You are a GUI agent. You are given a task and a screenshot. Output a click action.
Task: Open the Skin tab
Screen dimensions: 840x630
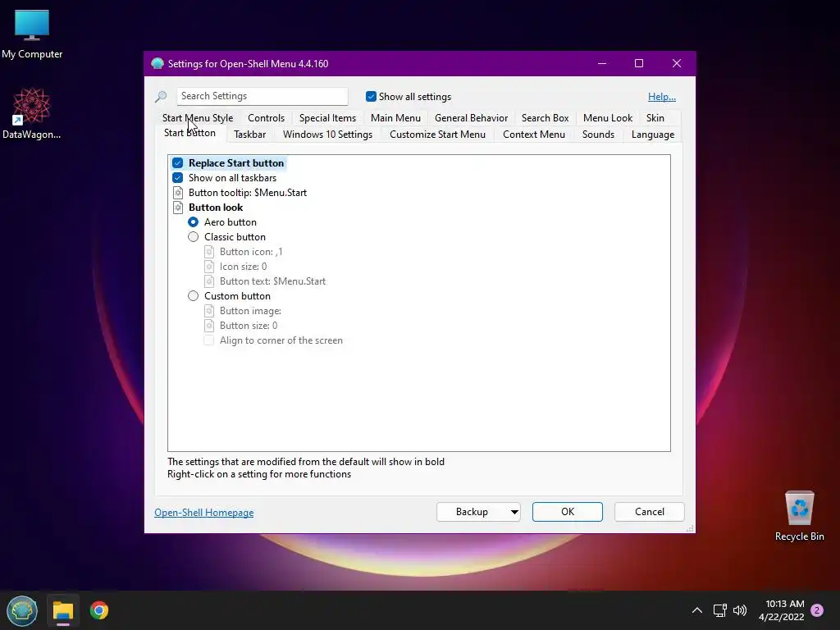pyautogui.click(x=655, y=118)
